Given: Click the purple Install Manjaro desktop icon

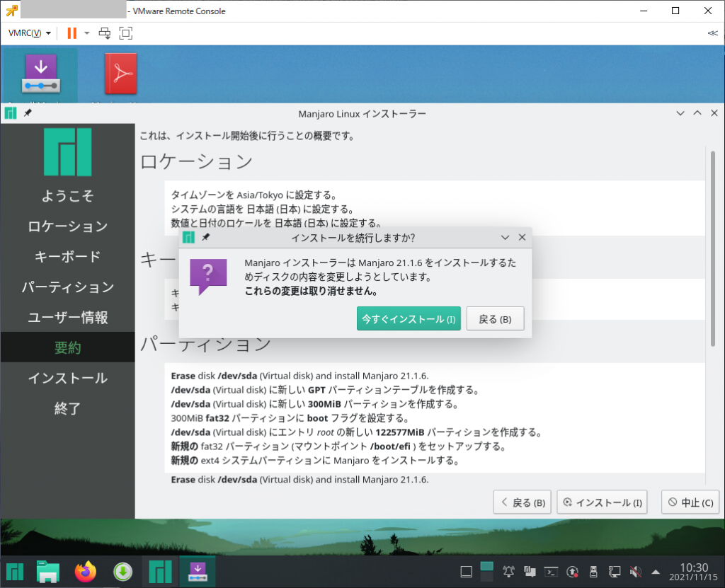Looking at the screenshot, I should click(40, 74).
